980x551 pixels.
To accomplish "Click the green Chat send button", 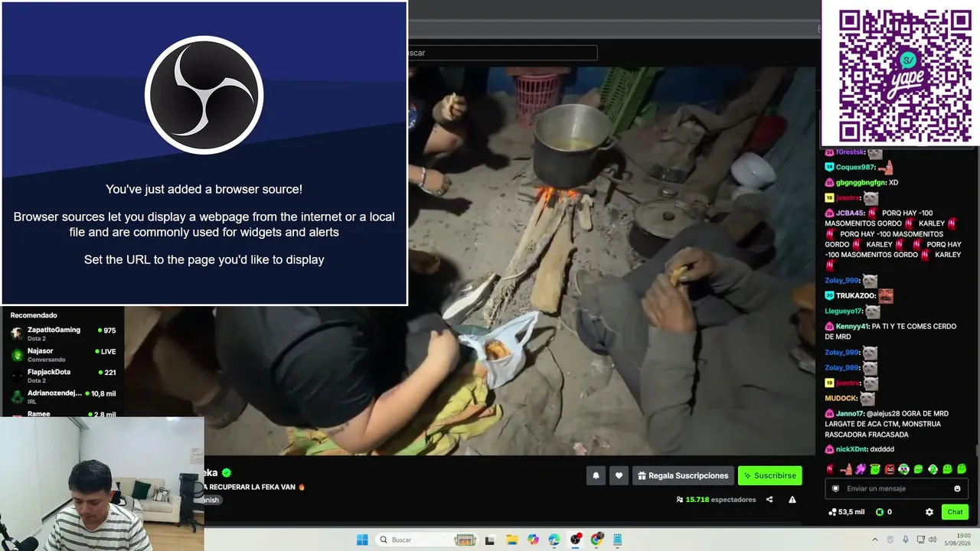I will click(955, 512).
